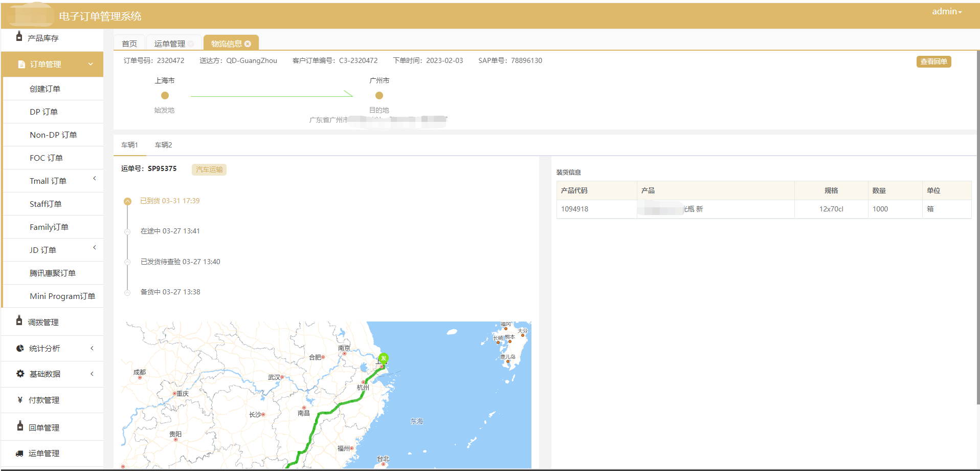Click the 已到货 timeline status marker
Image resolution: width=980 pixels, height=471 pixels.
tap(128, 201)
